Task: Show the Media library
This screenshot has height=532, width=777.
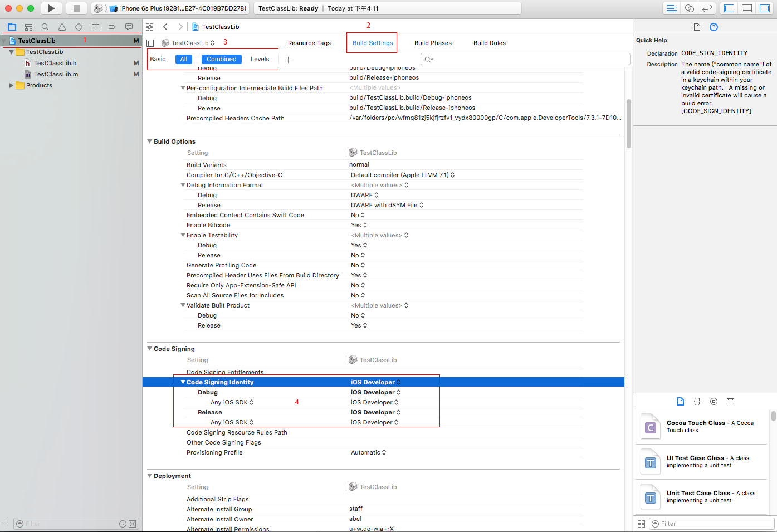Action: coord(730,401)
